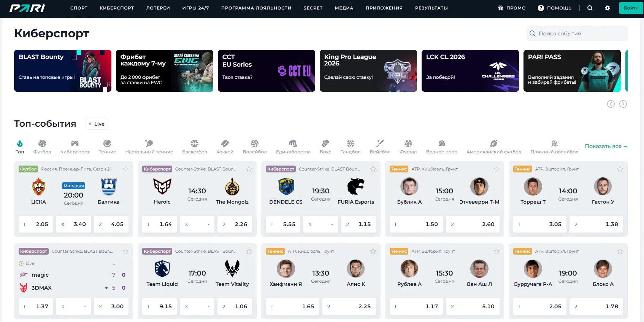
Task: Favorite the Heroic vs The Mongolz match
Action: (249, 169)
